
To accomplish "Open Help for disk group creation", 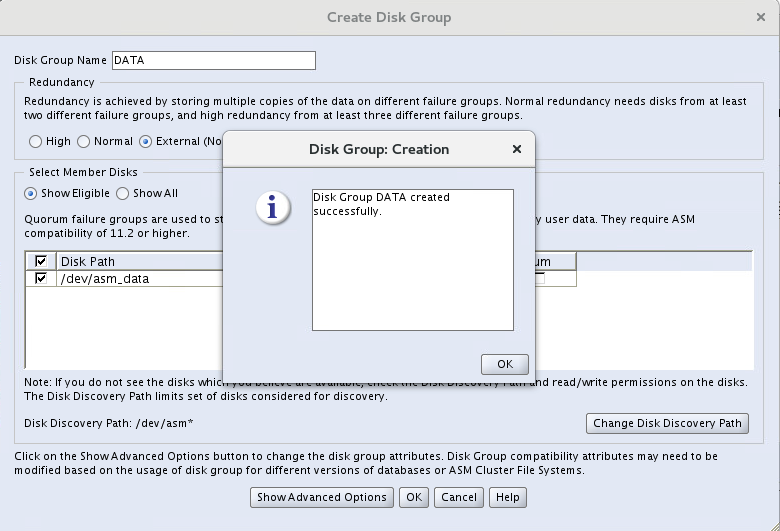I will tap(508, 497).
